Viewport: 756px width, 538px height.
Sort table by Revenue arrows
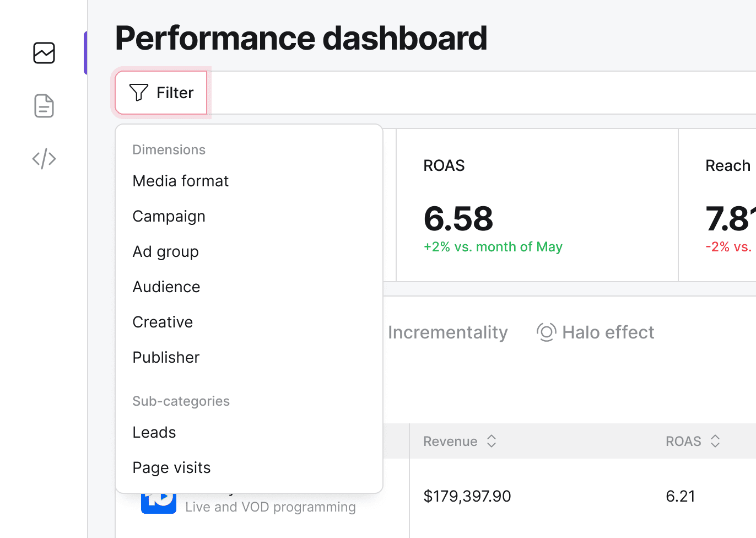[x=492, y=441]
